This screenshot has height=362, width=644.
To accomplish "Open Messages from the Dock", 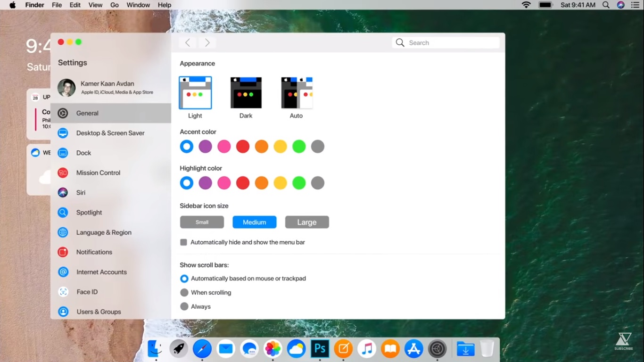I will click(x=249, y=349).
